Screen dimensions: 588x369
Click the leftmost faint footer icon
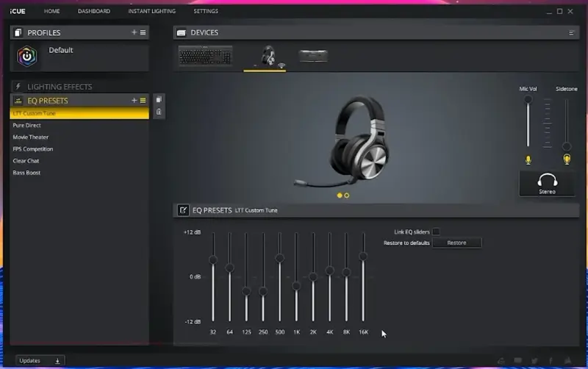point(501,361)
